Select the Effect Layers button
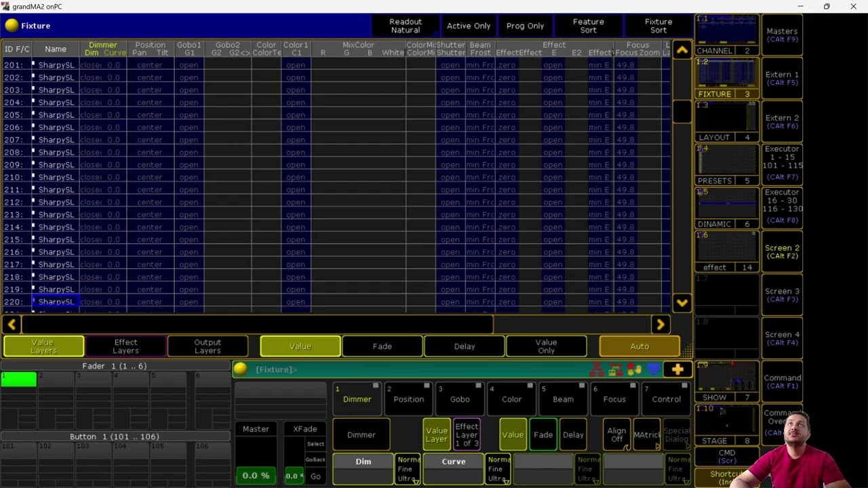Screen dimensions: 868x488 125,346
